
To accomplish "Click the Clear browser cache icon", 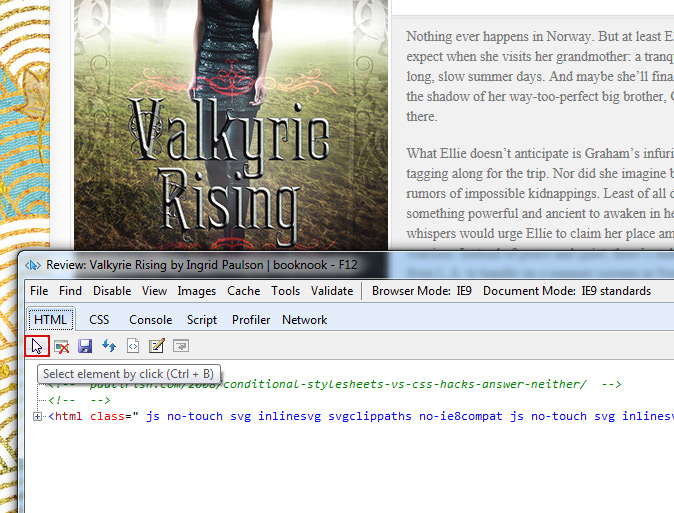I will (x=62, y=346).
